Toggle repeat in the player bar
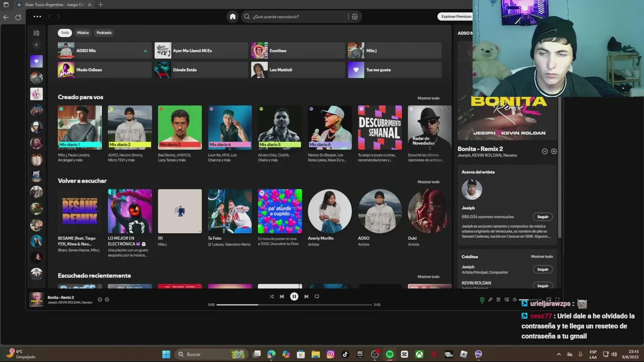Viewport: 644px width, 362px height. point(316,297)
